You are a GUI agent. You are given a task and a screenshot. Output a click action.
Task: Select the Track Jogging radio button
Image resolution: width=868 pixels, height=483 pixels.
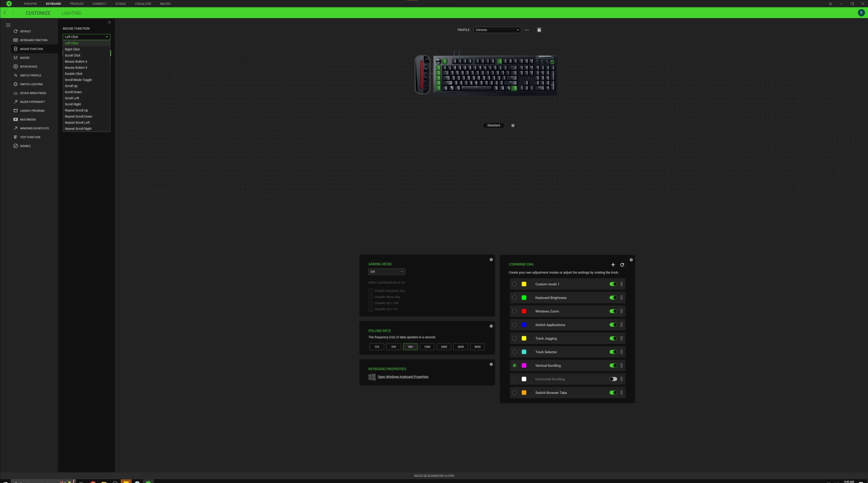click(514, 338)
